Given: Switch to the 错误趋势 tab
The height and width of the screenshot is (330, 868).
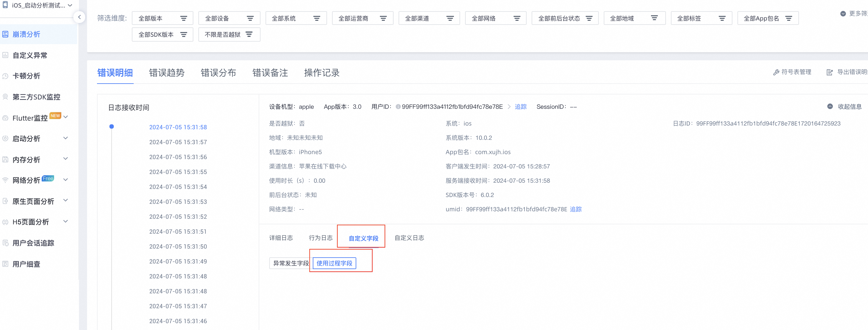Looking at the screenshot, I should coord(167,73).
